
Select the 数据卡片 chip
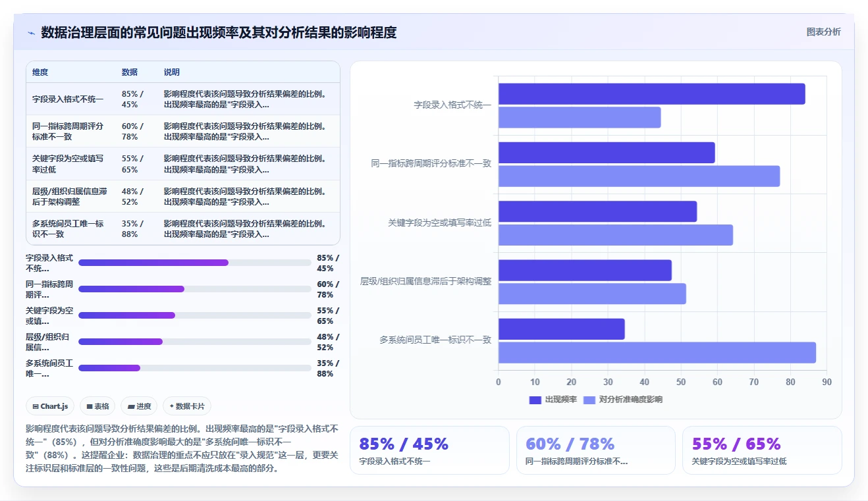coord(187,406)
